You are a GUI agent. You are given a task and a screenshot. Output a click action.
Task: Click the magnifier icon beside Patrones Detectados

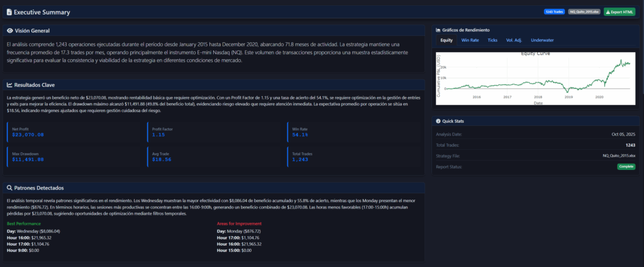tap(9, 188)
